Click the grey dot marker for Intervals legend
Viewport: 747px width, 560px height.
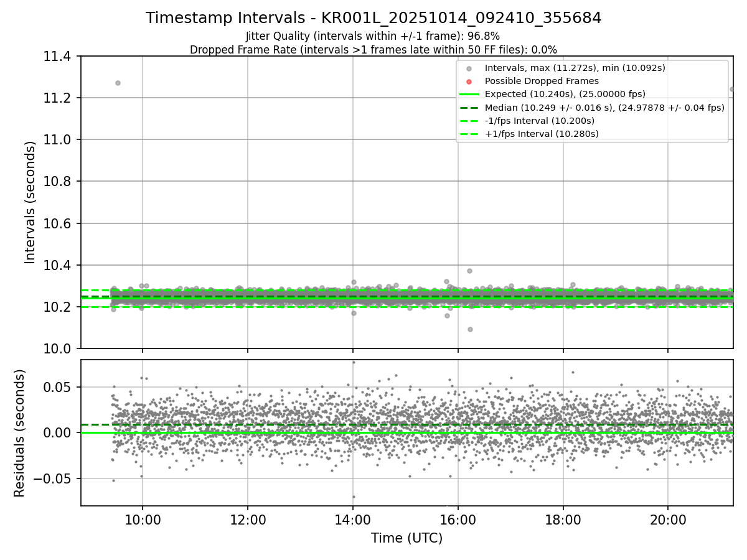(469, 68)
